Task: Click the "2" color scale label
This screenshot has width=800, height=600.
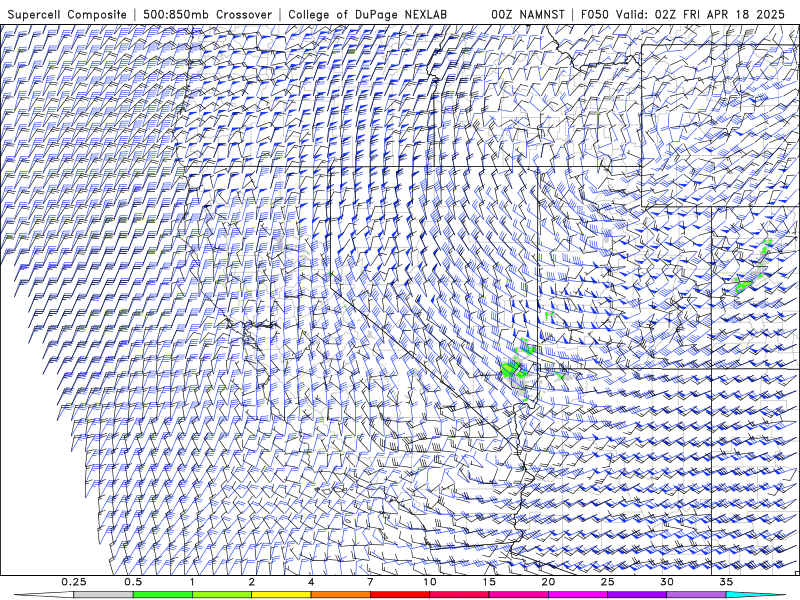Action: pos(252,582)
